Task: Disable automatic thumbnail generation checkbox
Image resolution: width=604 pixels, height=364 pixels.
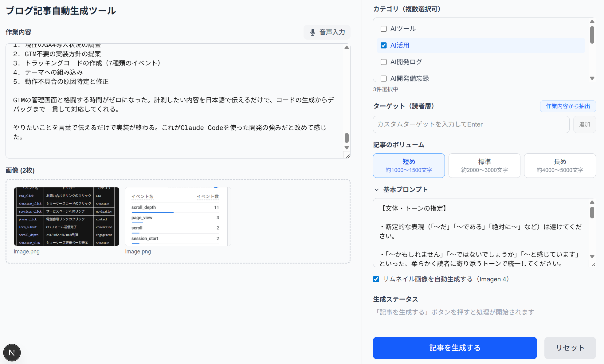Action: click(x=376, y=279)
